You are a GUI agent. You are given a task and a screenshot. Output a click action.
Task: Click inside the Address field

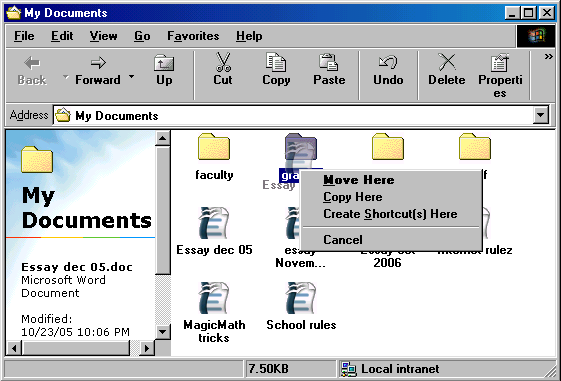tap(293, 115)
